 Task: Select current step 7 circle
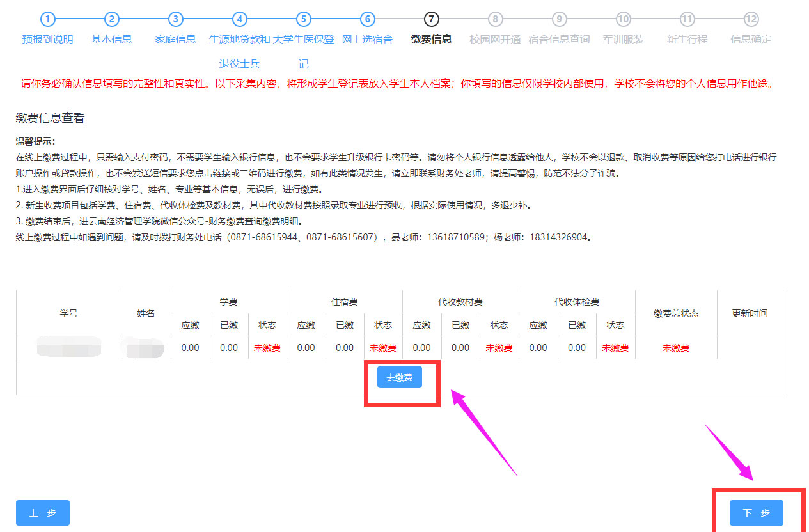click(432, 19)
